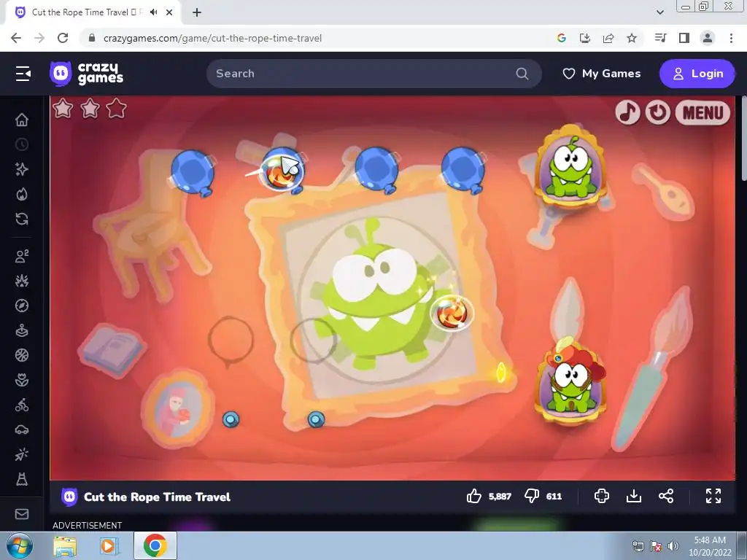Open the in-game MENU button
Viewport: 747px width, 560px height.
(x=703, y=112)
